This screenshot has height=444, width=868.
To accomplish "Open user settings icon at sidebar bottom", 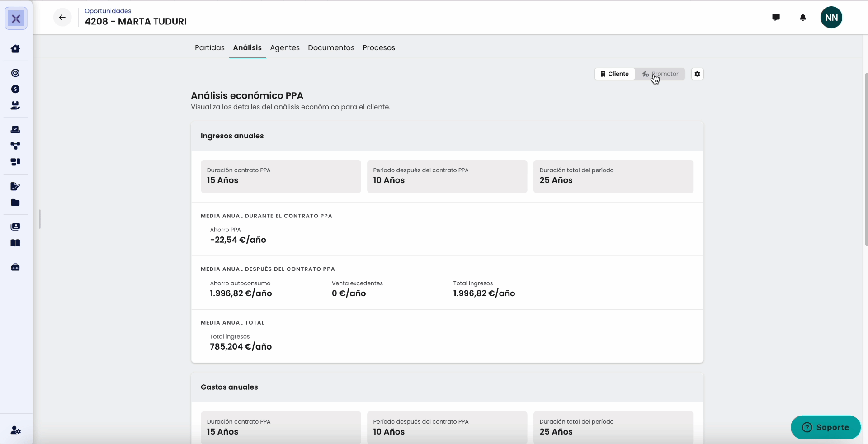I will click(15, 430).
